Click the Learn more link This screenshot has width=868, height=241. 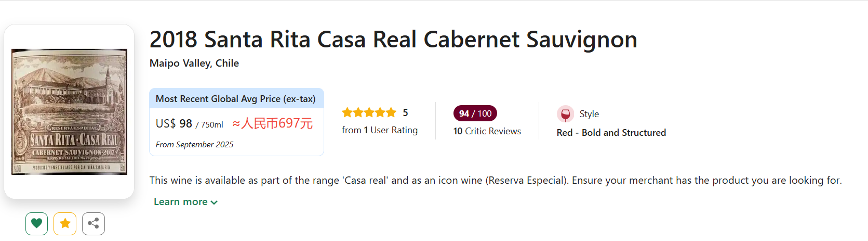coord(180,202)
